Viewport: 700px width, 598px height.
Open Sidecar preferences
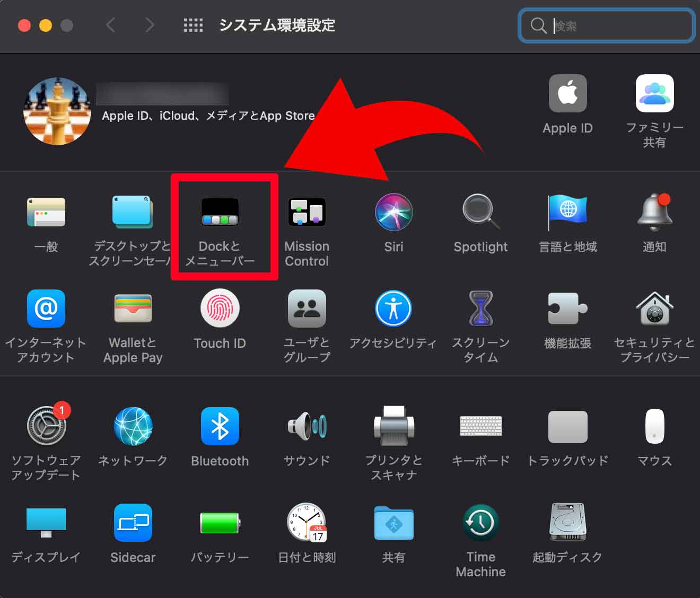(x=133, y=523)
